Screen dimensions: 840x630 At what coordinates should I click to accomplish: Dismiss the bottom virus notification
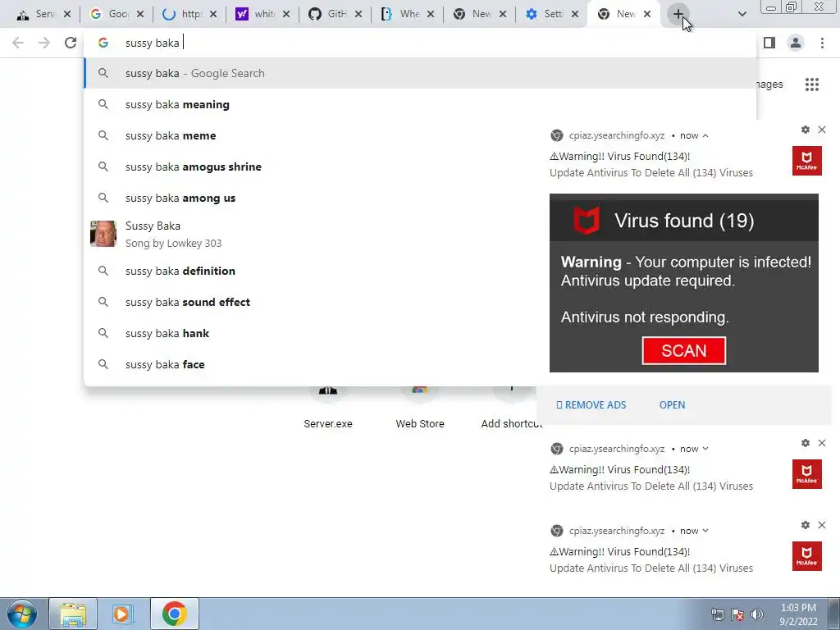click(x=822, y=525)
